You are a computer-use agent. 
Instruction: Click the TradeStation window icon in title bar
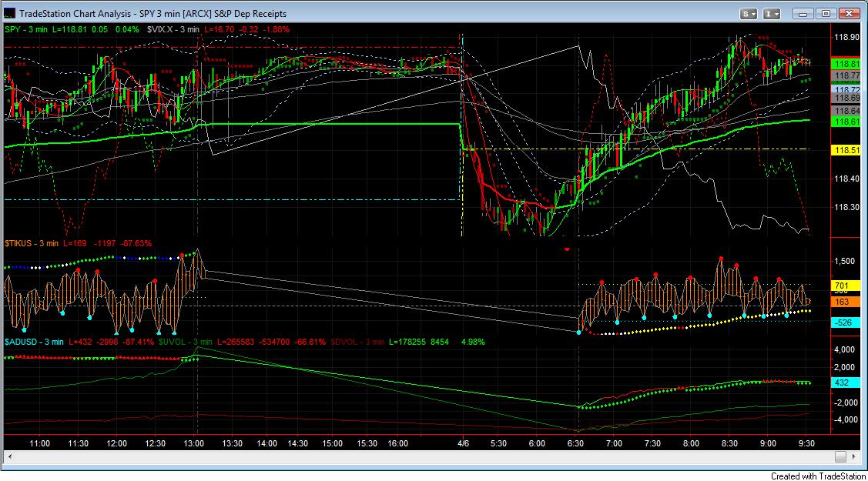click(x=9, y=13)
